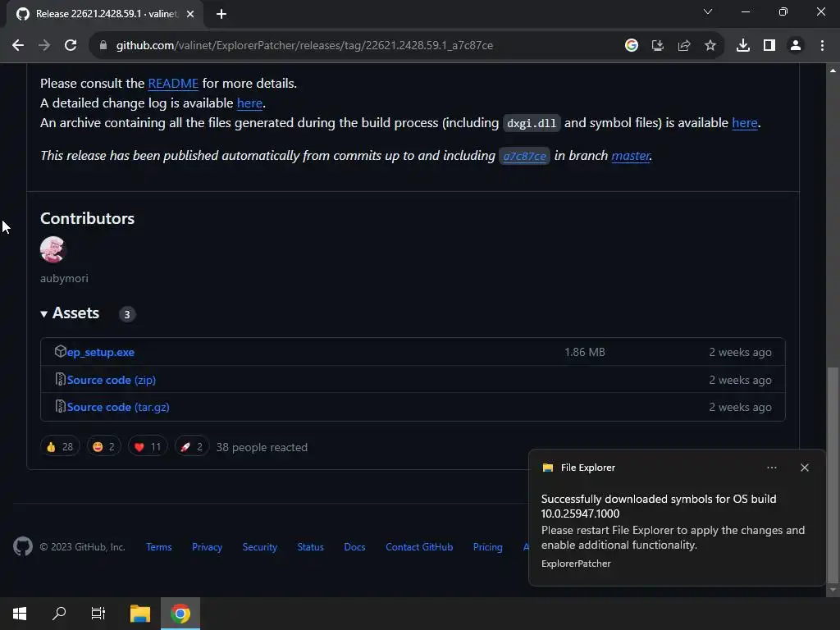Open Docs footer link
The width and height of the screenshot is (840, 630).
point(354,547)
